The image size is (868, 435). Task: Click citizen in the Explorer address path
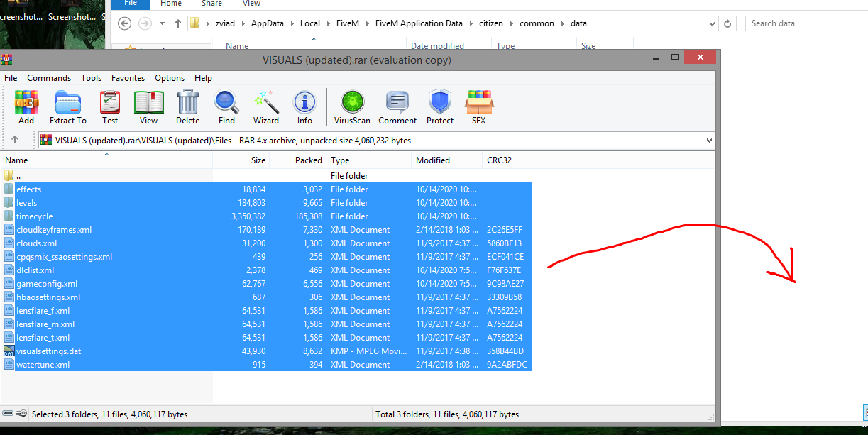click(491, 23)
